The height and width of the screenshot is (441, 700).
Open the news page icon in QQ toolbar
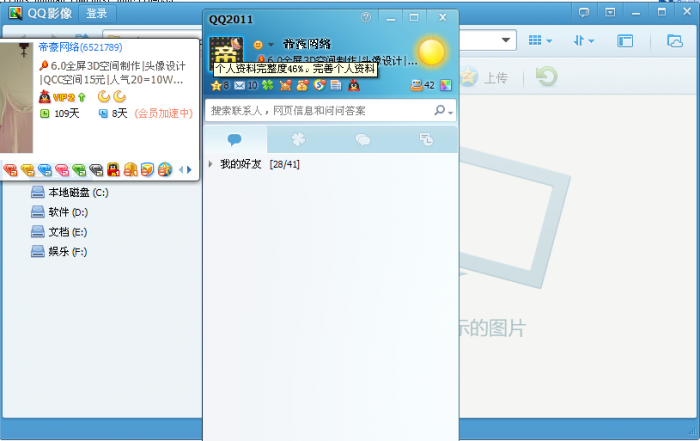(336, 85)
